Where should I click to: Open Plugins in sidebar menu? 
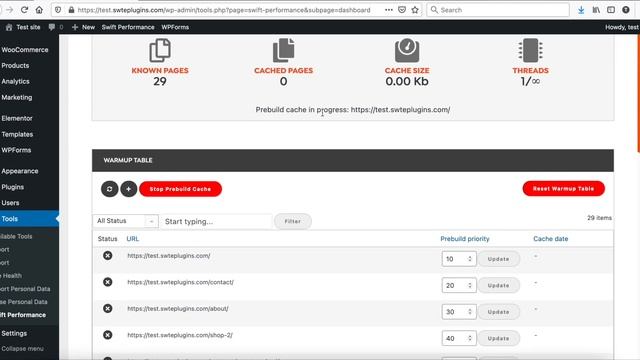pyautogui.click(x=13, y=187)
